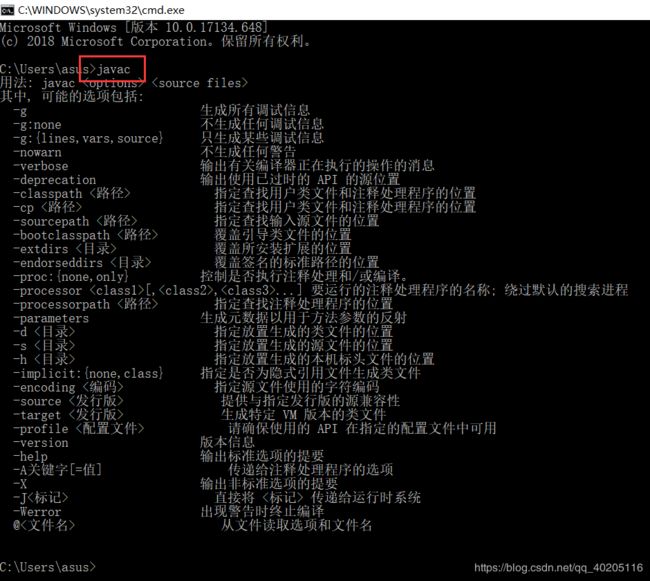
Task: Click the cmd.exe icon in title bar
Action: 7,10
